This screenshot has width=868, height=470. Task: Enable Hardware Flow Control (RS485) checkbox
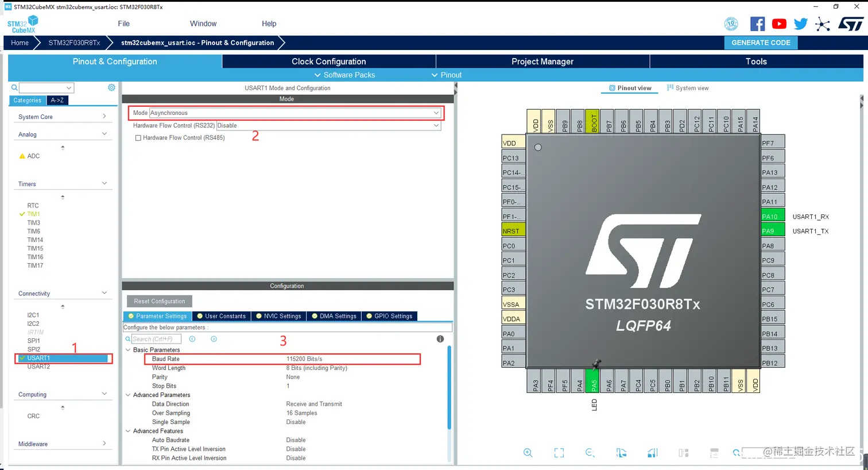(138, 138)
